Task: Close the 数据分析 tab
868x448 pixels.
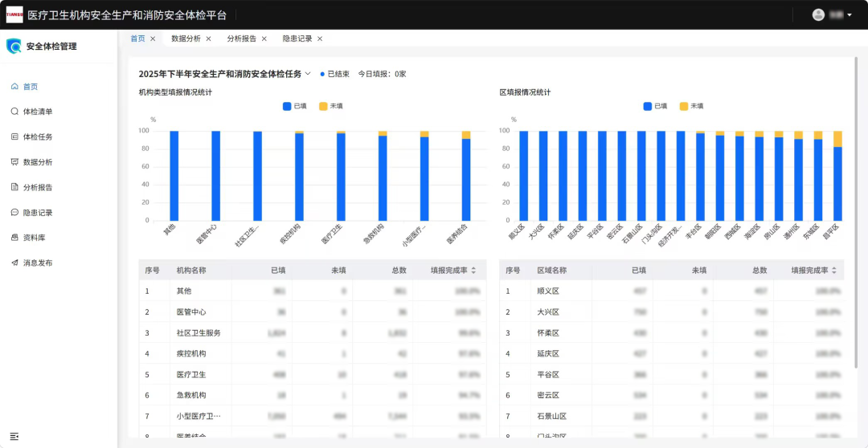Action: pos(209,39)
